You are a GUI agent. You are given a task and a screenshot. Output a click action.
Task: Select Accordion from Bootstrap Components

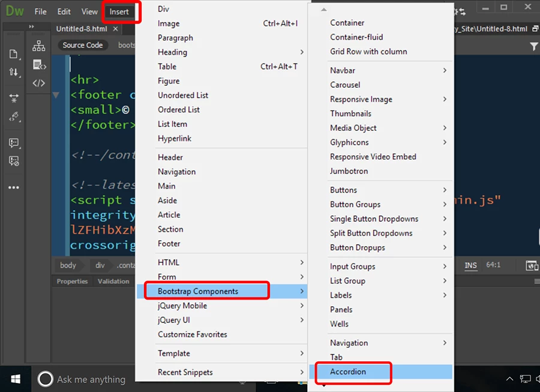[x=380, y=372]
